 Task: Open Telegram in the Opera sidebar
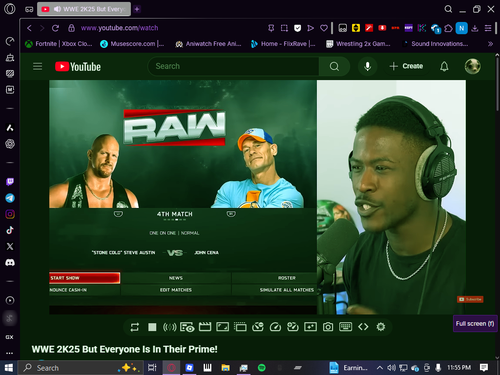pyautogui.click(x=10, y=198)
